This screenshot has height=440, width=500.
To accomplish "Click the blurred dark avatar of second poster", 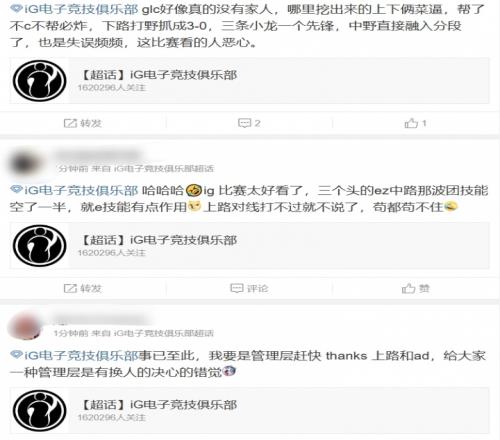I will tap(25, 164).
